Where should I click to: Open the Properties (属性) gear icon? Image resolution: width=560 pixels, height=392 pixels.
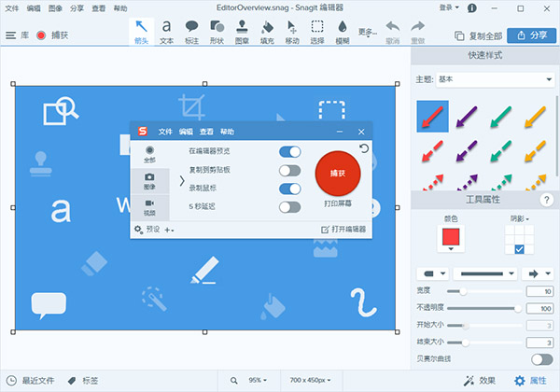pyautogui.click(x=520, y=381)
